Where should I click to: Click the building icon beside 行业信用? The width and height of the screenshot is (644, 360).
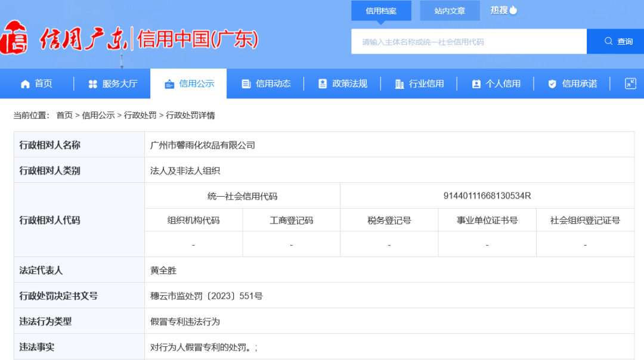click(x=399, y=83)
